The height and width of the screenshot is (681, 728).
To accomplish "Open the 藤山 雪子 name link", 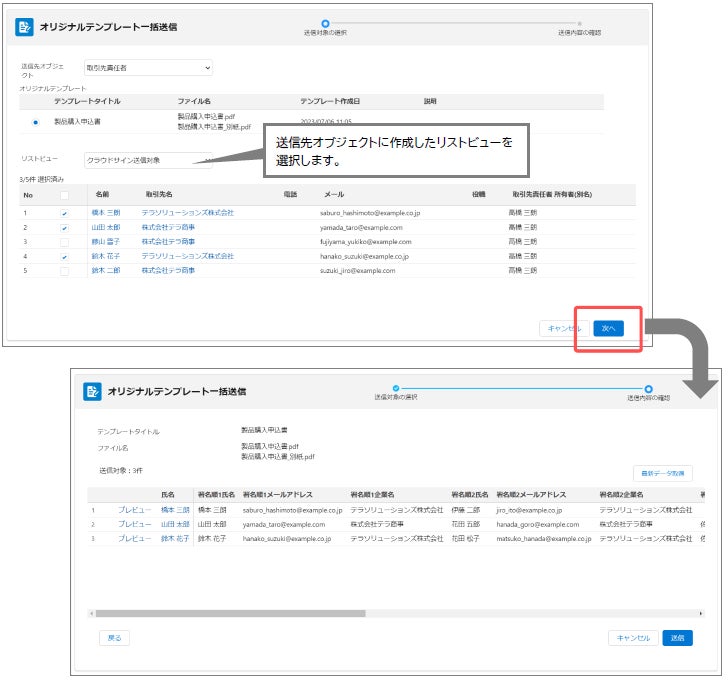I will pyautogui.click(x=106, y=241).
